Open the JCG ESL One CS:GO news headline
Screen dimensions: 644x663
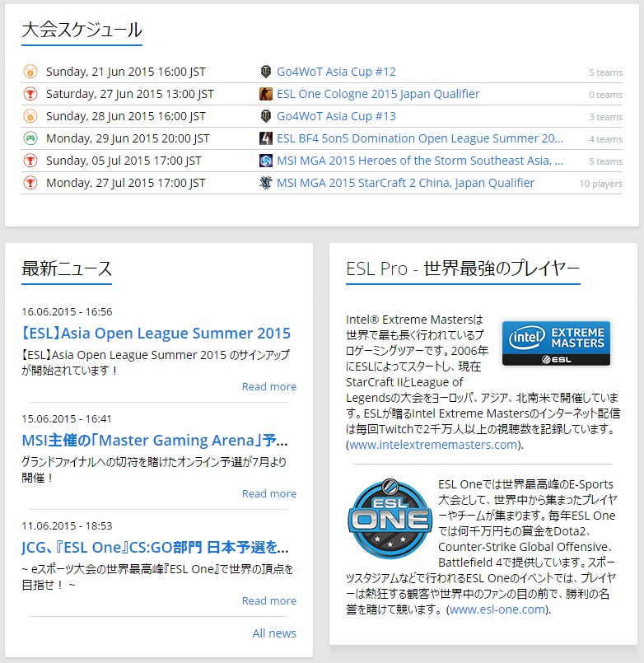155,547
